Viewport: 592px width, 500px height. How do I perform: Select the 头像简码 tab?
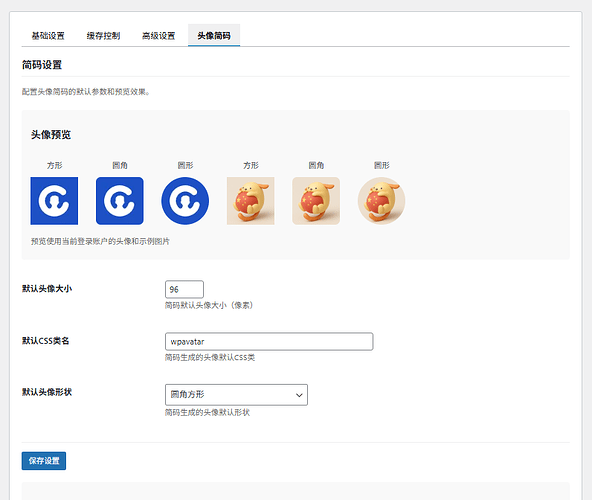214,35
